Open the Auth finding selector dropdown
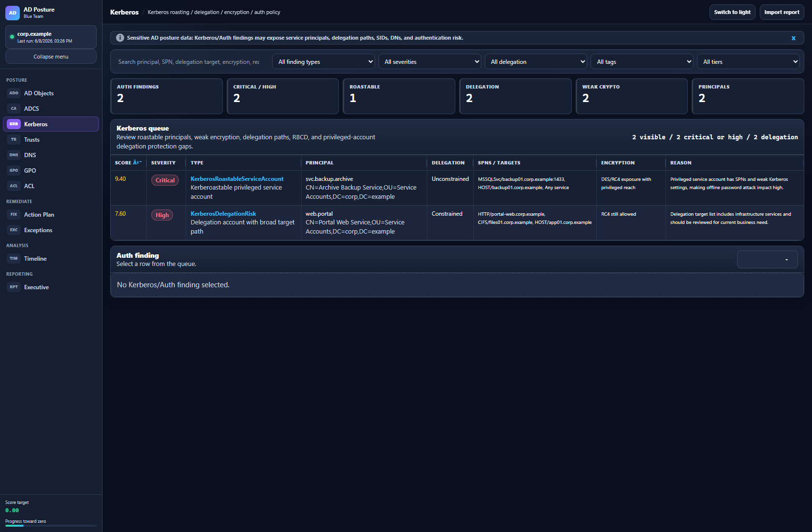This screenshot has height=532, width=812. (x=767, y=260)
